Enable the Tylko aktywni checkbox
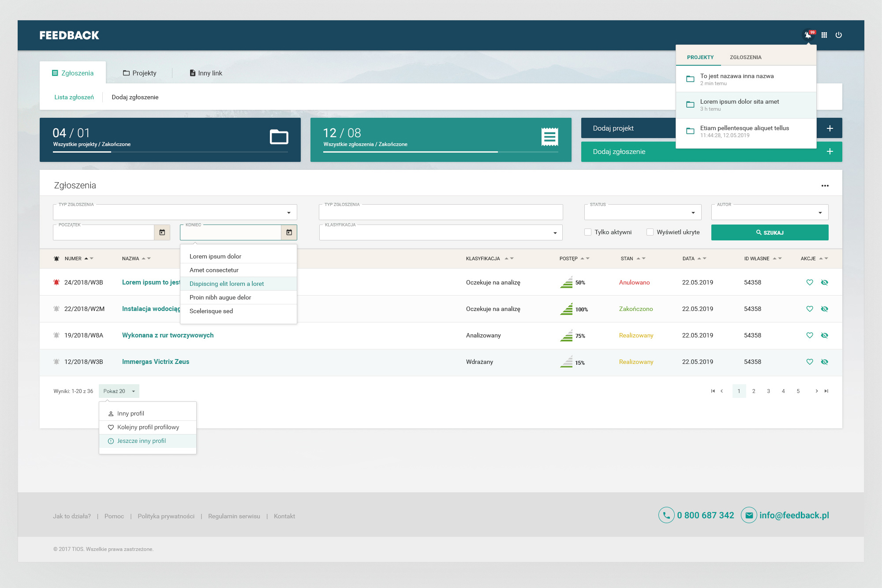 (588, 232)
